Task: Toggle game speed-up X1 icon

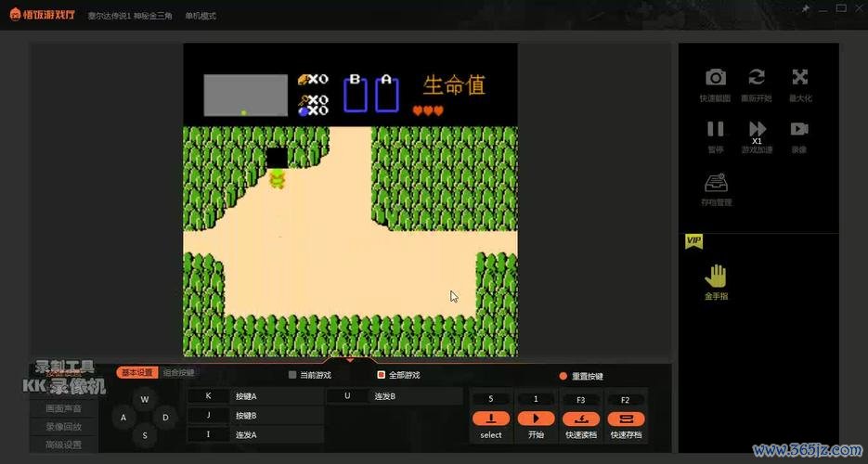Action: coord(758,132)
